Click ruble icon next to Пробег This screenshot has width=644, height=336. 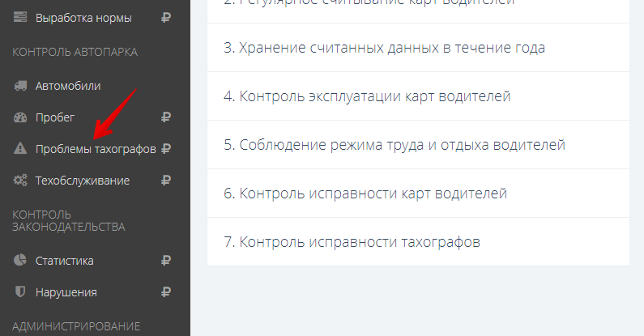pyautogui.click(x=165, y=117)
